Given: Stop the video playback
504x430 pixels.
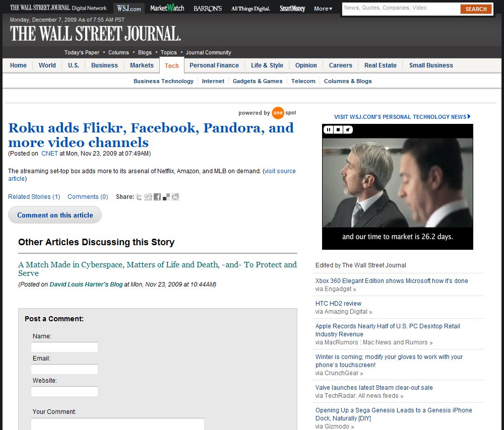Looking at the screenshot, I should point(338,130).
